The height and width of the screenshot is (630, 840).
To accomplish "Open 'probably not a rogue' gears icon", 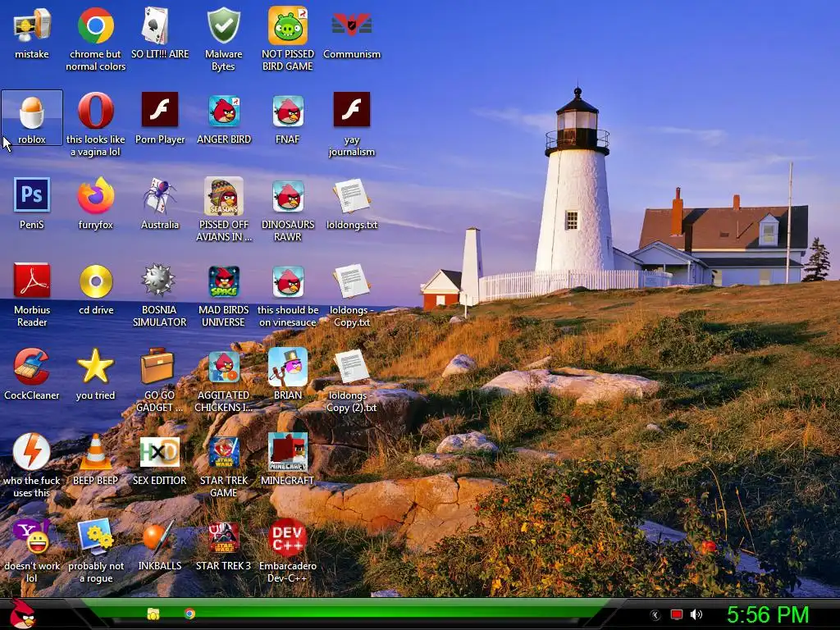I will (95, 536).
